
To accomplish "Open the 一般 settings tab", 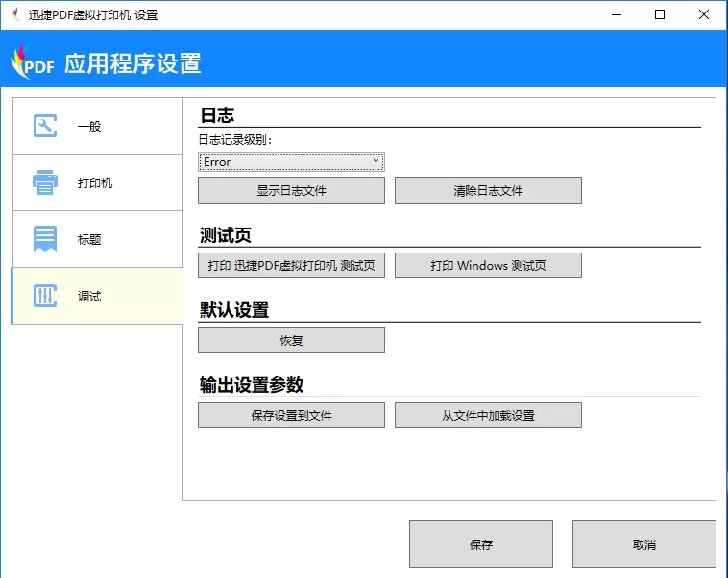I will (x=98, y=126).
